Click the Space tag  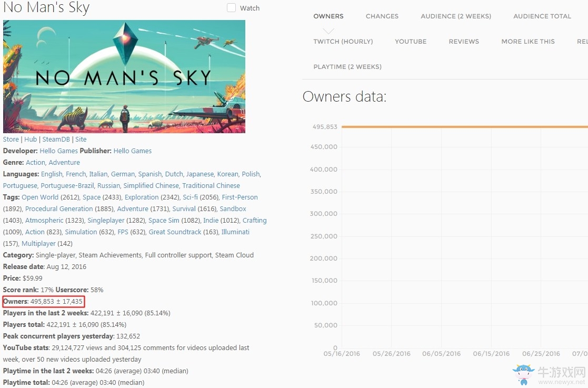pos(92,197)
